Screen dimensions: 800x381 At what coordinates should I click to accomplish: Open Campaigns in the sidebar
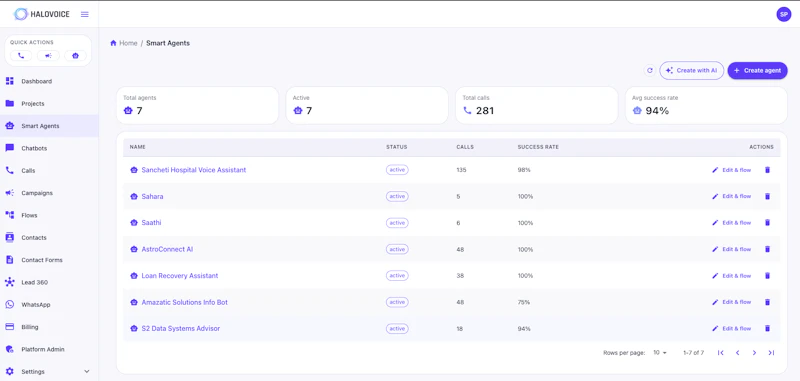(x=49, y=193)
